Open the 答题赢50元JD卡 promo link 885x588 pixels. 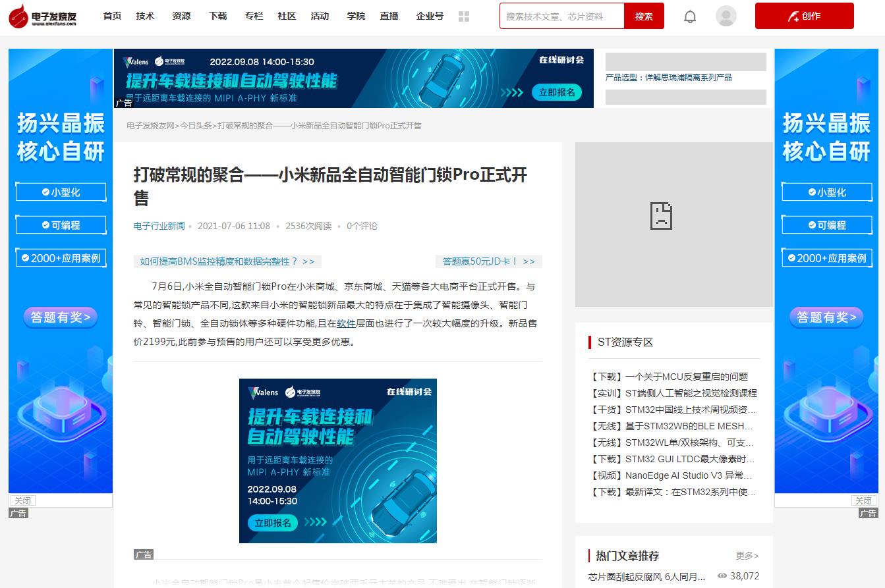point(488,261)
